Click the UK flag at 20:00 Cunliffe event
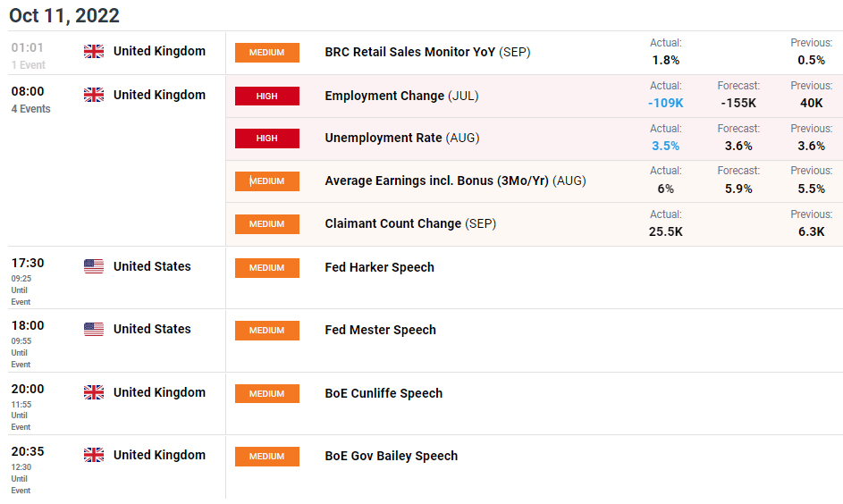The image size is (843, 504). (x=94, y=393)
